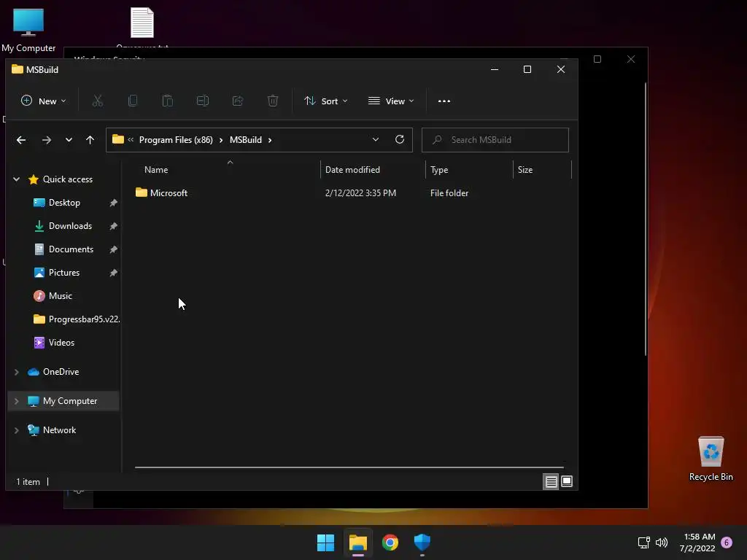Open clock showing 1:58 AM 7/2/2022
Viewport: 747px width, 560px height.
click(697, 542)
